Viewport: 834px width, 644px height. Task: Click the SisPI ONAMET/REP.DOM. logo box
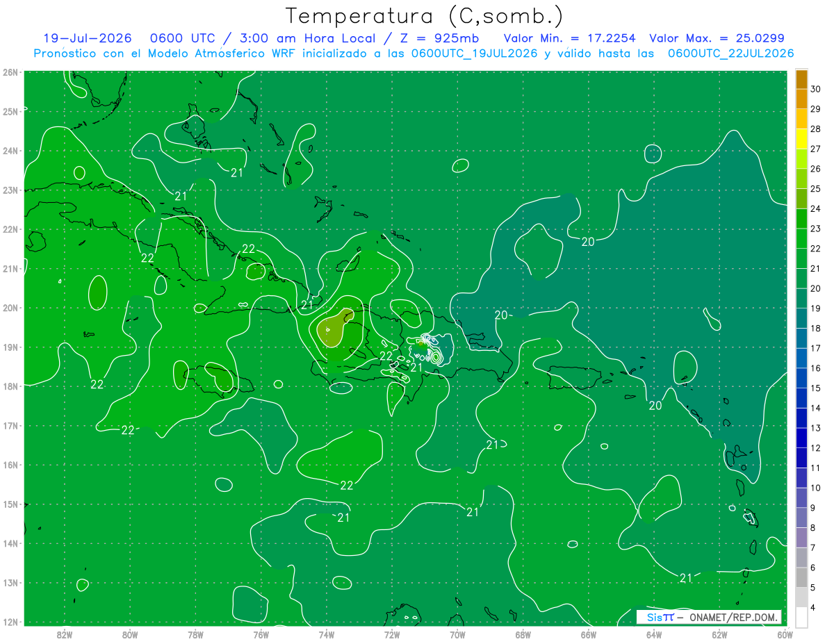709,617
